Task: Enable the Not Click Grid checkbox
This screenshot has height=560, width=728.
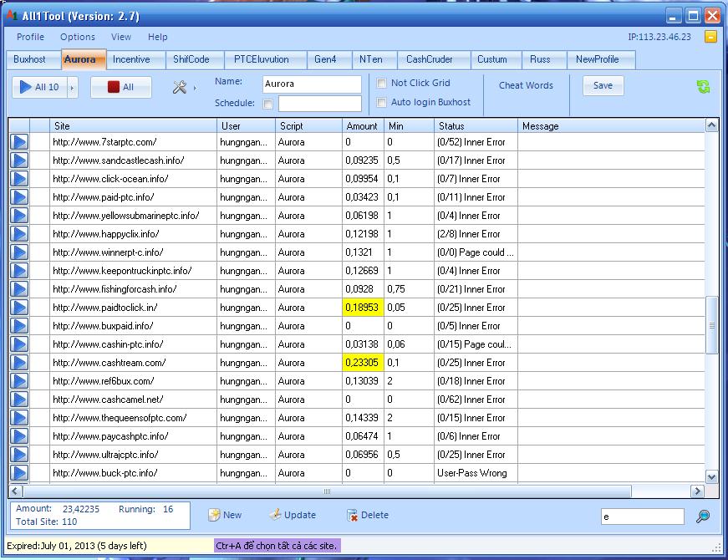Action: 382,84
